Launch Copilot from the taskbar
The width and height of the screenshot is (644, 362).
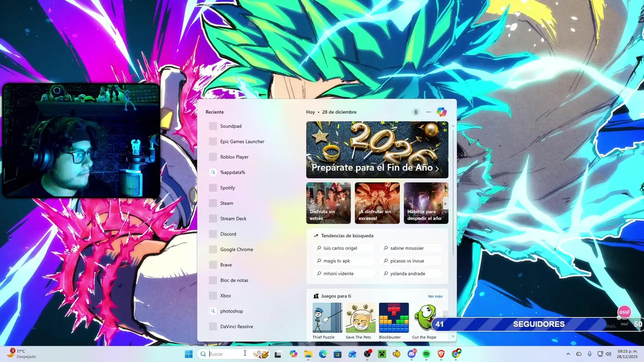293,354
